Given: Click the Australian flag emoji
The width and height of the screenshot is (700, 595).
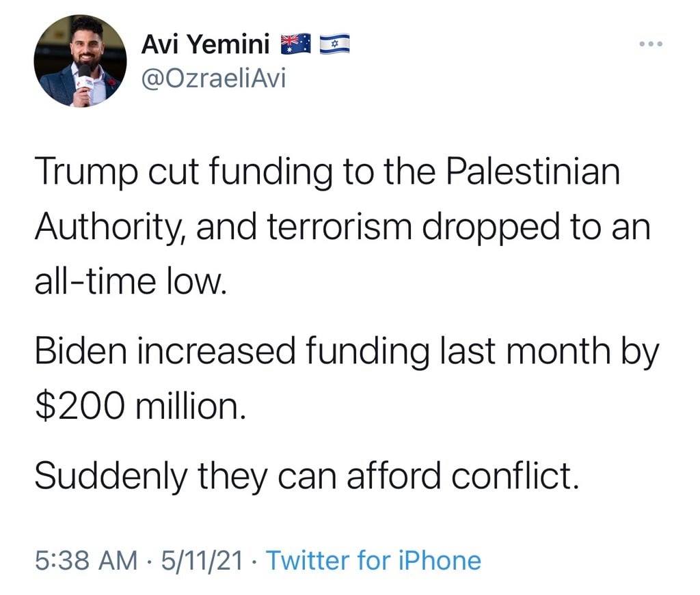Looking at the screenshot, I should 296,46.
